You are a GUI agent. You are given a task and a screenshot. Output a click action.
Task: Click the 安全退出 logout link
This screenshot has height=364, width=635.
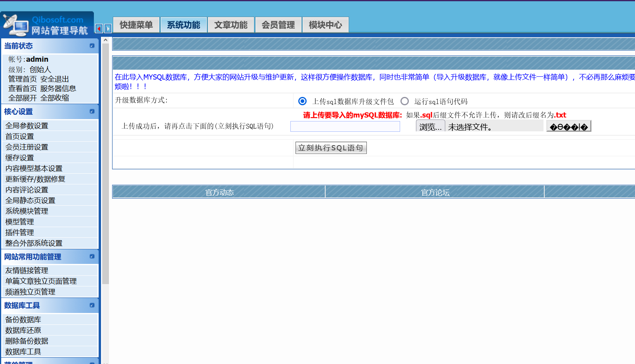55,79
